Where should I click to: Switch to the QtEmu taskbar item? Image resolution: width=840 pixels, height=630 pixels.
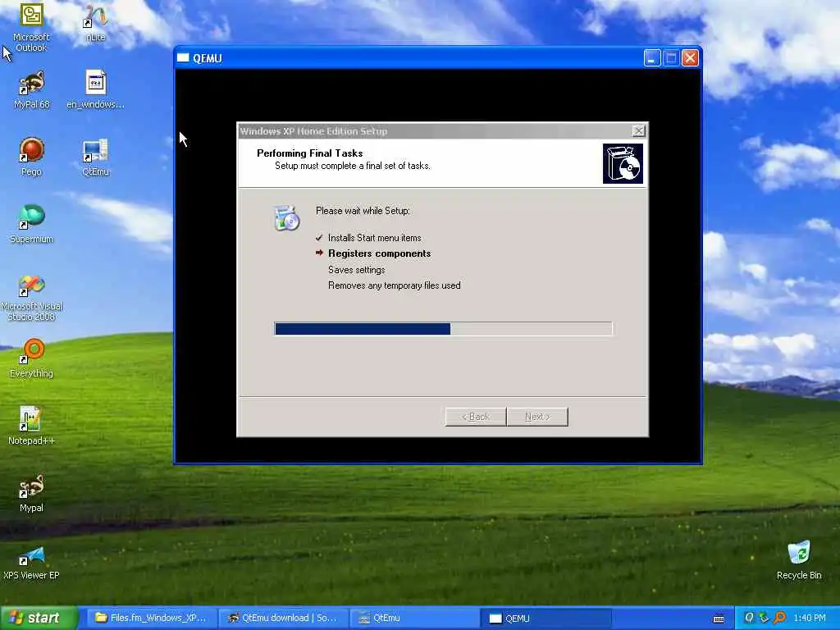click(x=414, y=619)
